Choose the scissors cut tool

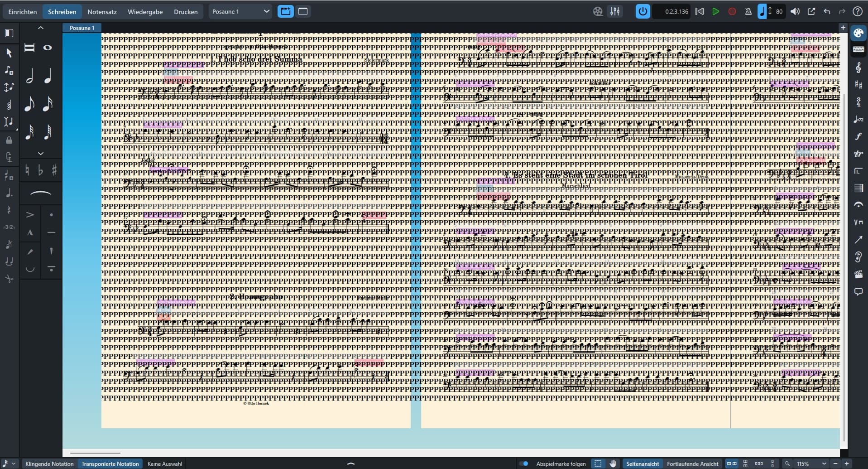(x=9, y=279)
